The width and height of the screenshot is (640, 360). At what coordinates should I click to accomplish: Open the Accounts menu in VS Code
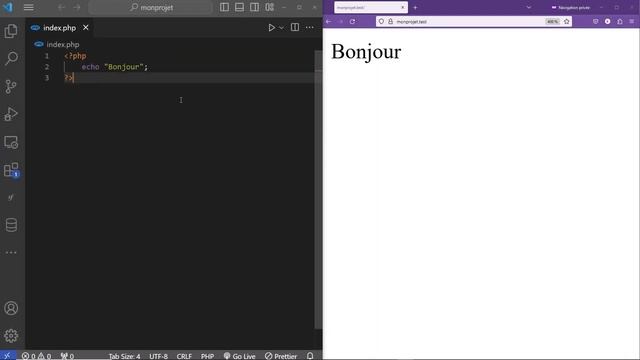tap(11, 308)
